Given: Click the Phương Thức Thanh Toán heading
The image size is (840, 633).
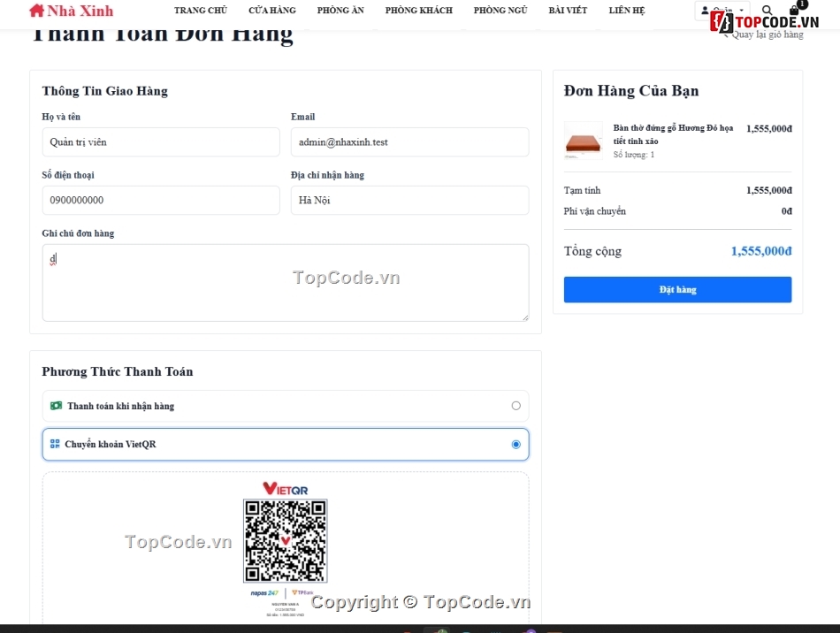Looking at the screenshot, I should (118, 371).
